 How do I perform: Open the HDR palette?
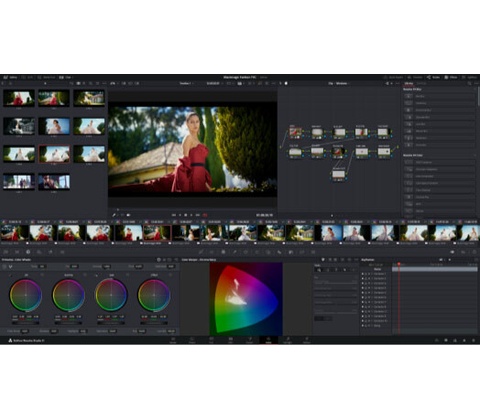39,252
